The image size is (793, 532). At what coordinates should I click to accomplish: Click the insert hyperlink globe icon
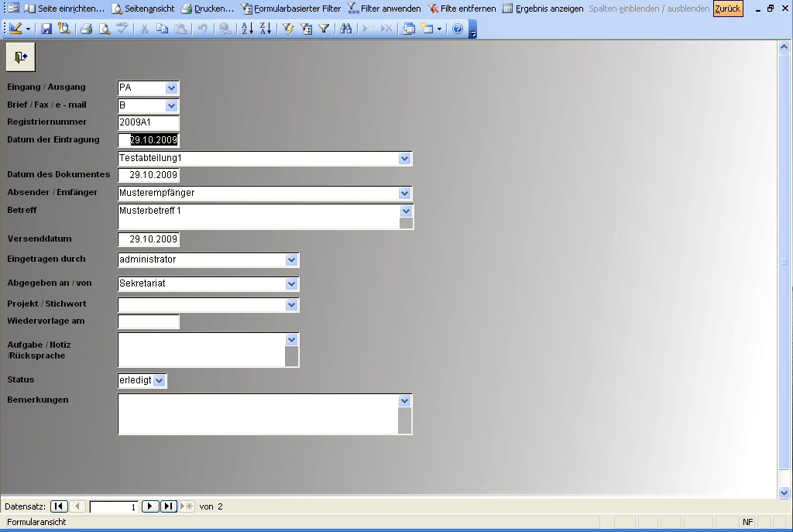(225, 29)
